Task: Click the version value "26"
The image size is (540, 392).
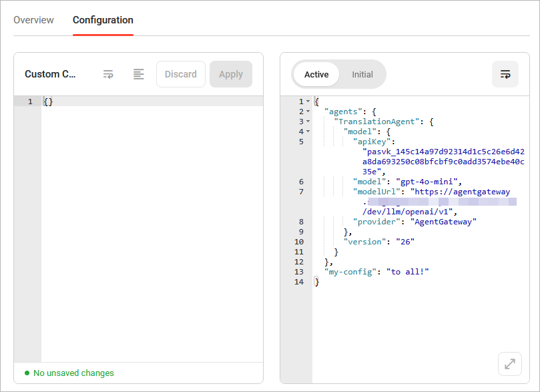Action: point(405,242)
